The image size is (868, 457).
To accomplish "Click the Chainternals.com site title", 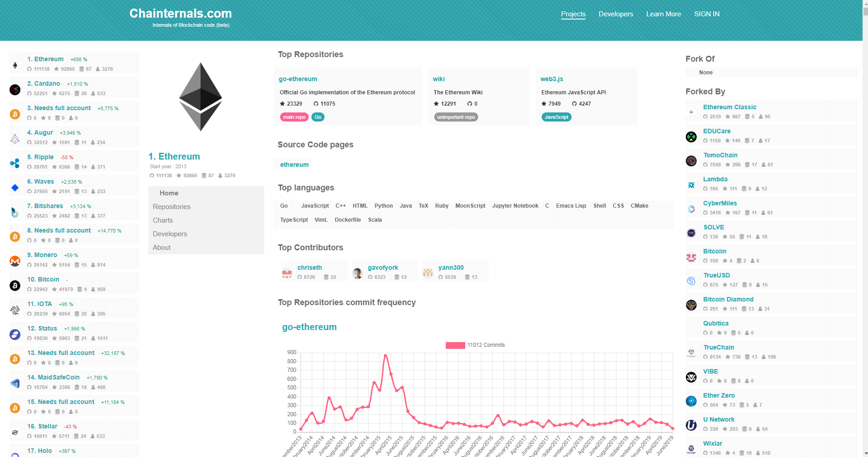I will (x=180, y=14).
